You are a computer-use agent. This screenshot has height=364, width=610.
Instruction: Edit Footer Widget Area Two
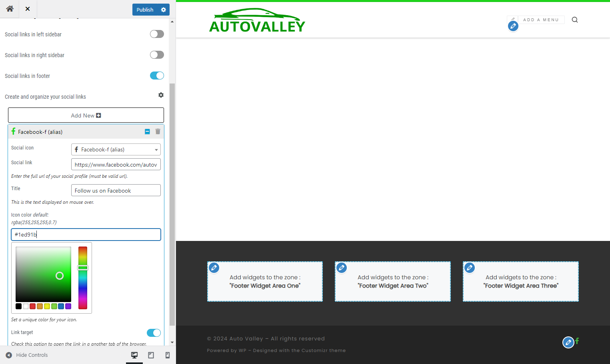pos(342,268)
